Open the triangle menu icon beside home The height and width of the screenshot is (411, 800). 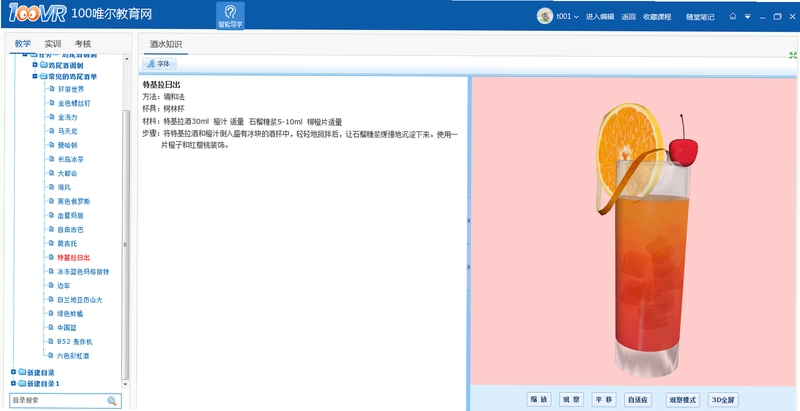(x=747, y=16)
